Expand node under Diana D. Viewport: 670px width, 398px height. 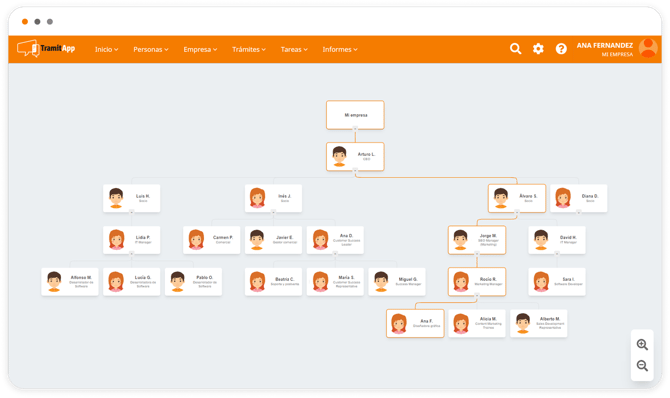point(579,212)
